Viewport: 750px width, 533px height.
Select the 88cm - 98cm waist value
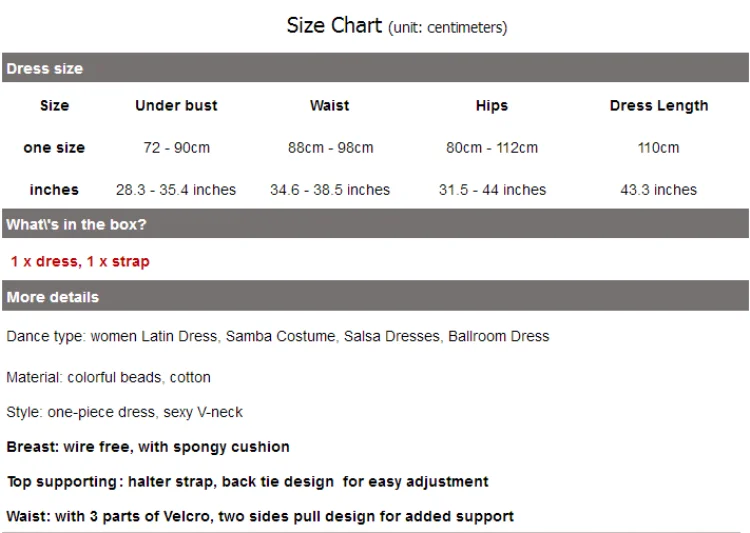click(x=330, y=148)
